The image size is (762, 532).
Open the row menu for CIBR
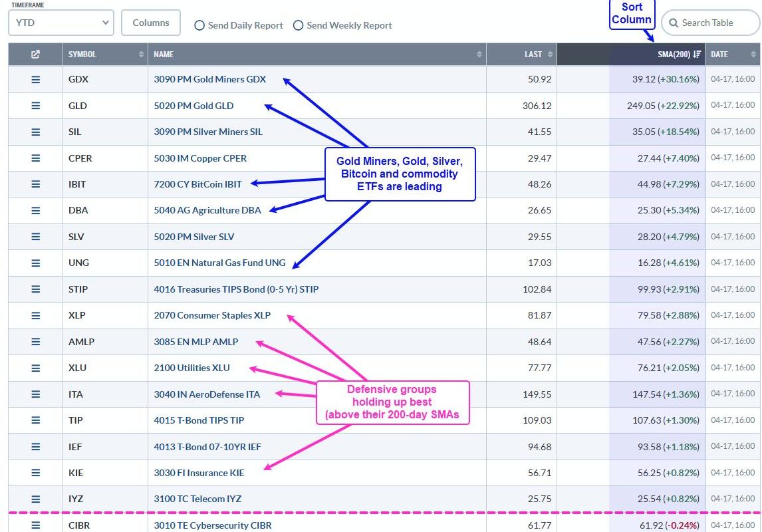pyautogui.click(x=35, y=525)
